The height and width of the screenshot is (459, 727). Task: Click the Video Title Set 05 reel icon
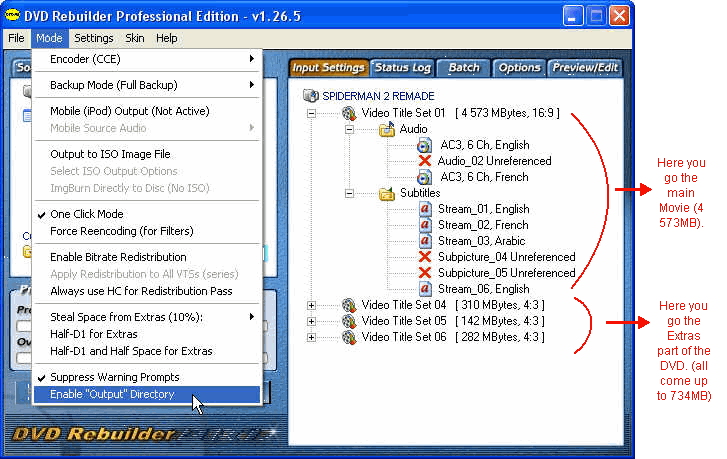click(x=349, y=321)
